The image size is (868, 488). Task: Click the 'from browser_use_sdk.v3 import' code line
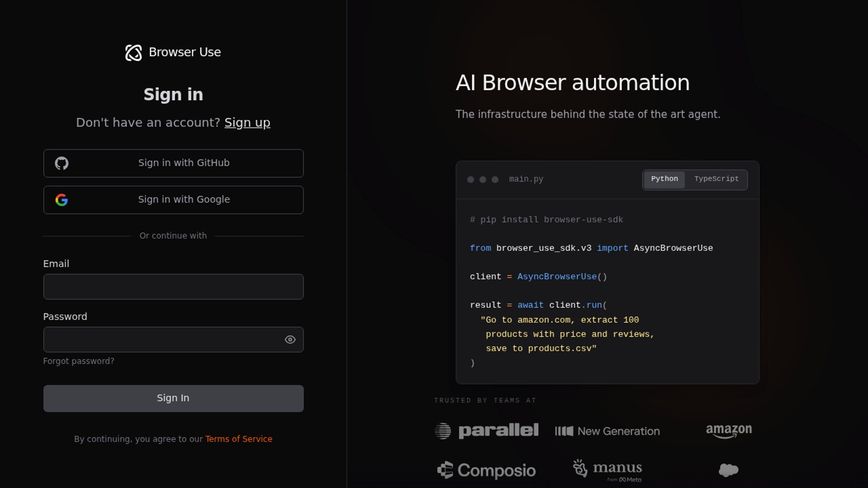[x=591, y=248]
